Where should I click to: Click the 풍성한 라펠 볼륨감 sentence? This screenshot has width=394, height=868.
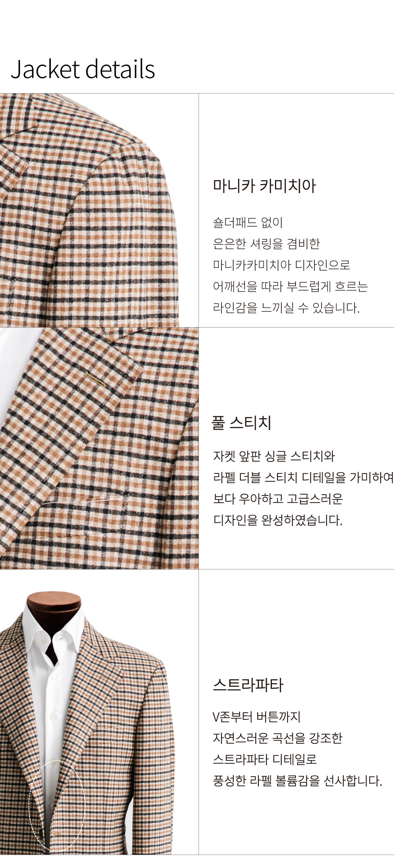(x=297, y=780)
